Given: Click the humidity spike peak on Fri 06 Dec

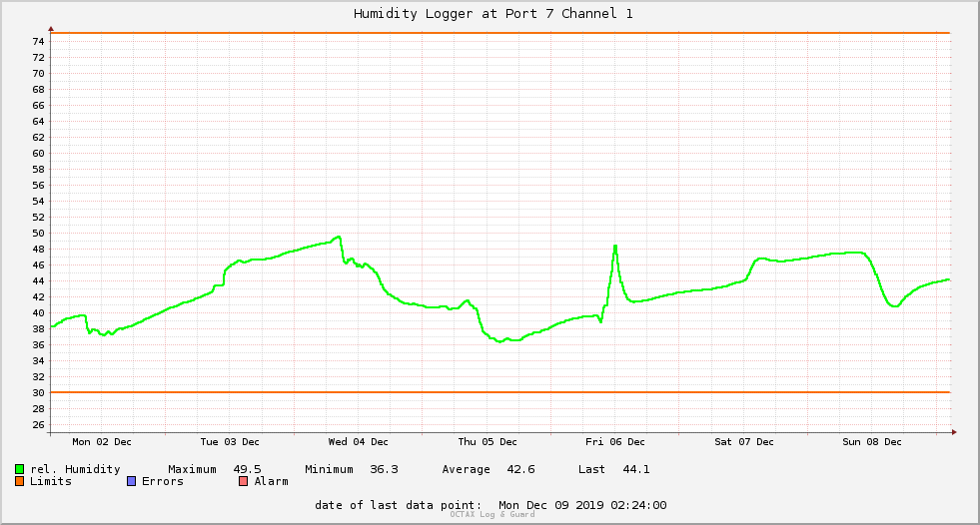Looking at the screenshot, I should coord(615,246).
